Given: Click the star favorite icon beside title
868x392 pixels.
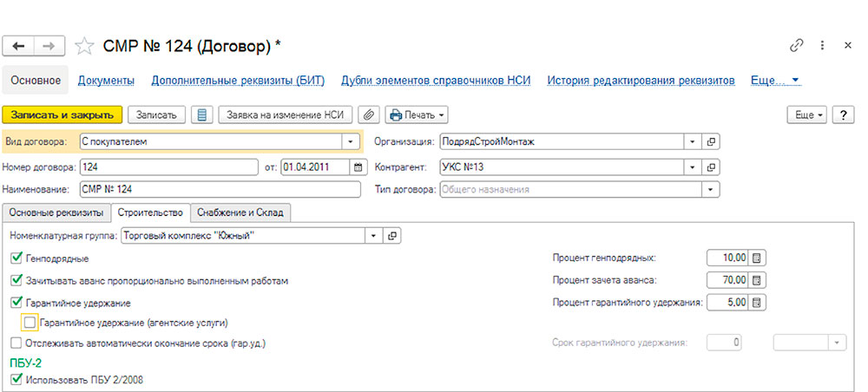Looking at the screenshot, I should [x=84, y=45].
